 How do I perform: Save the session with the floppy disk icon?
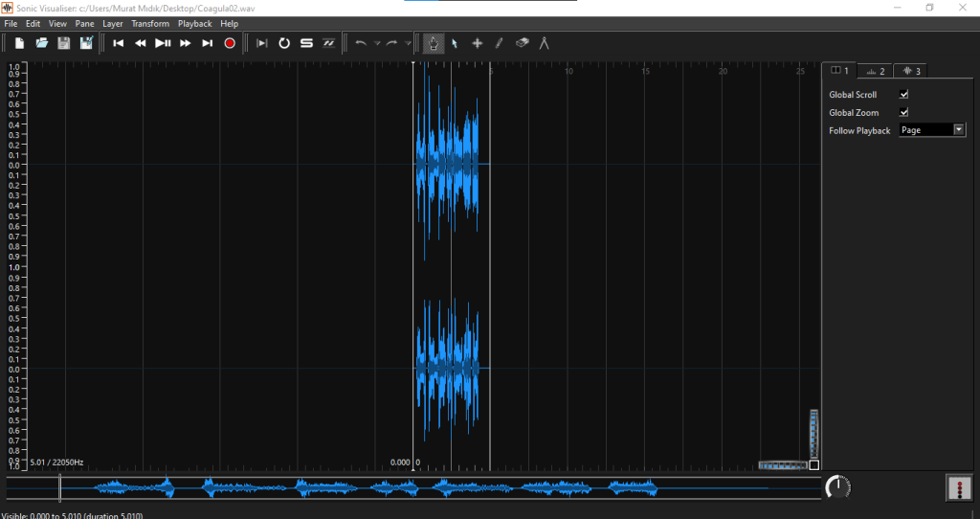(x=64, y=43)
